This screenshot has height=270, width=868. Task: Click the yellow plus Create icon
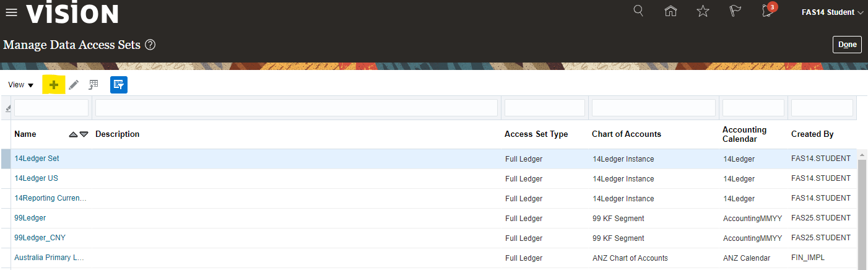click(x=54, y=85)
